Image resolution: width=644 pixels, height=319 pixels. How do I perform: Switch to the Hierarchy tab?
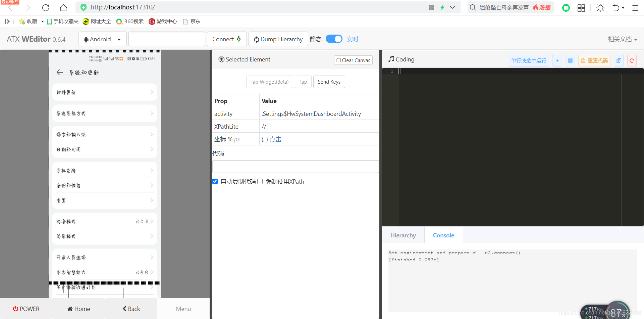click(403, 235)
